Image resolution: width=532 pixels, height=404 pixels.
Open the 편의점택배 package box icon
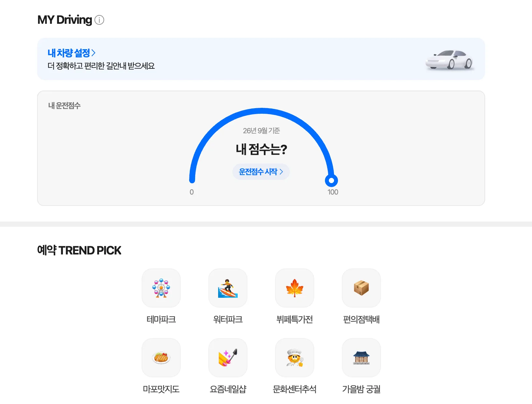pos(361,288)
